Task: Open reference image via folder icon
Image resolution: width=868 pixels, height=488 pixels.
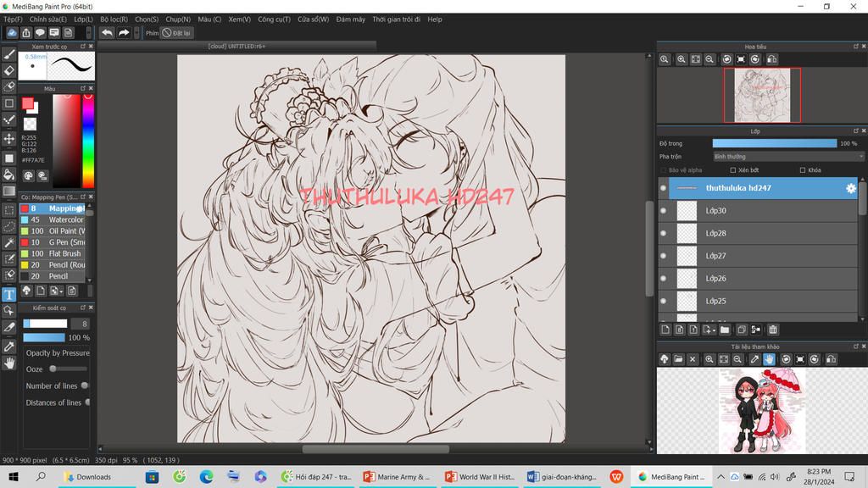Action: pyautogui.click(x=679, y=359)
